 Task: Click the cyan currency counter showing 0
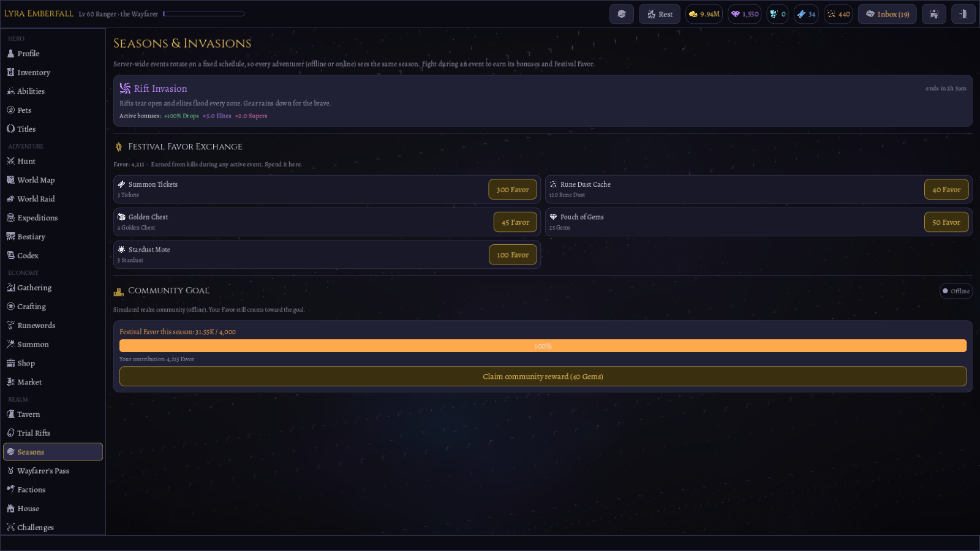coord(777,14)
